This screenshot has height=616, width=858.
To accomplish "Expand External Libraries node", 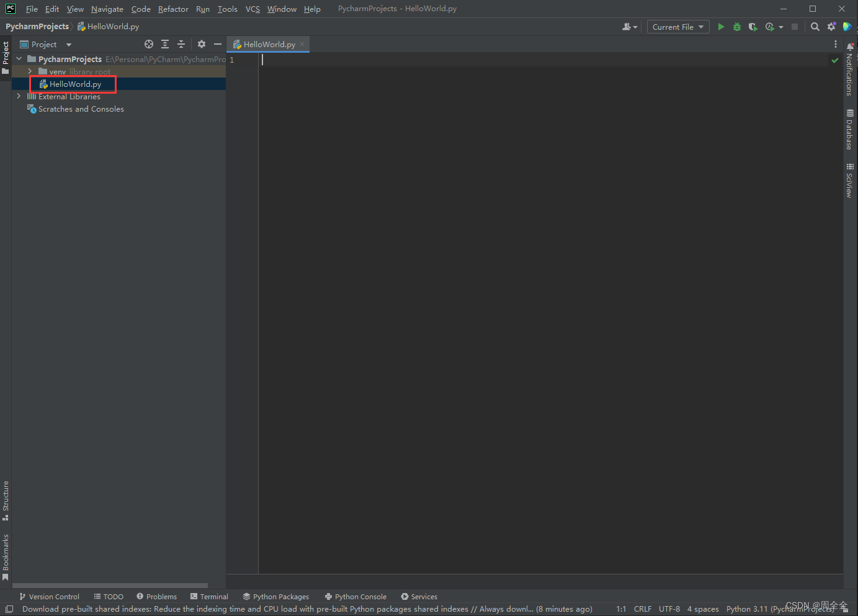I will coord(19,96).
